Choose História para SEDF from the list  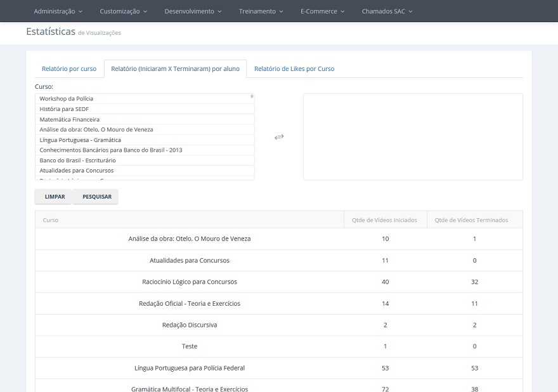tap(64, 109)
